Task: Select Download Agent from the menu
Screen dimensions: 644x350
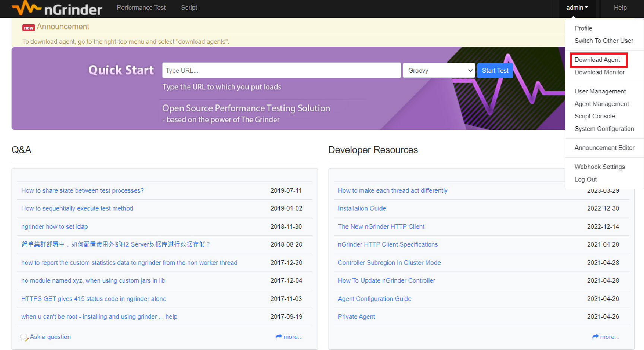Action: click(x=597, y=60)
